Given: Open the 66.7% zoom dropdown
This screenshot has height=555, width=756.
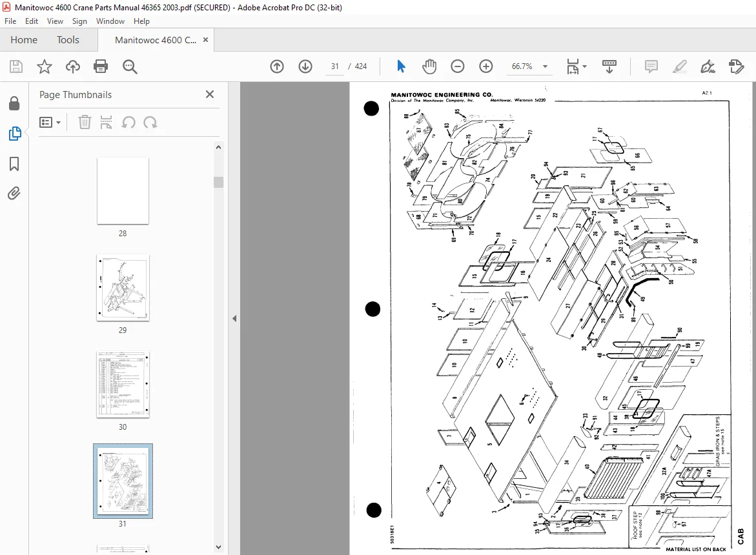Looking at the screenshot, I should click(546, 66).
